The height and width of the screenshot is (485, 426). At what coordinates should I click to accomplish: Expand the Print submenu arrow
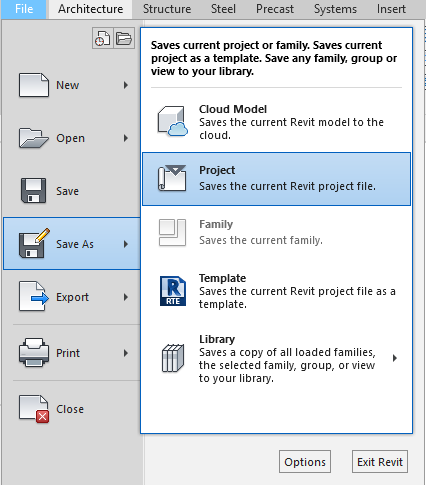coord(126,353)
